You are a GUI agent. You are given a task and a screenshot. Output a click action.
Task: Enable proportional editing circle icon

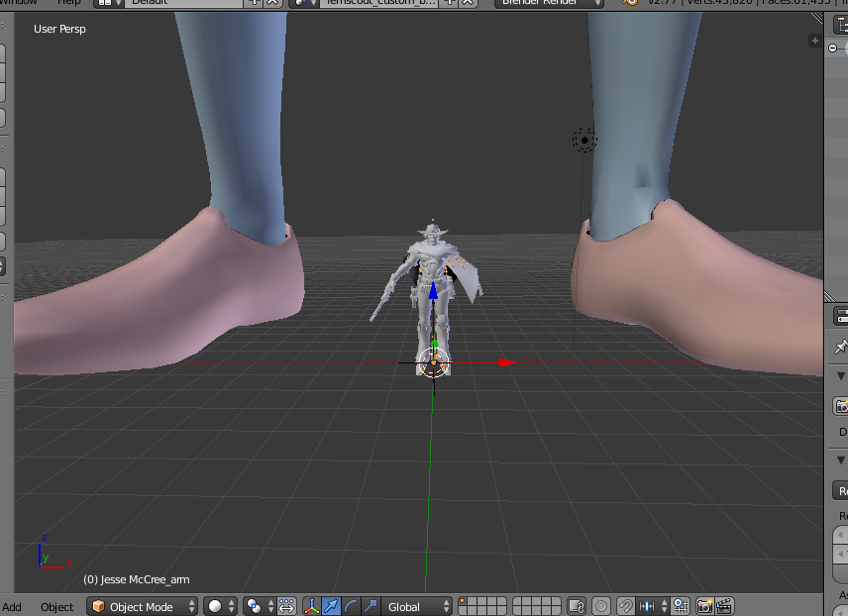click(601, 606)
